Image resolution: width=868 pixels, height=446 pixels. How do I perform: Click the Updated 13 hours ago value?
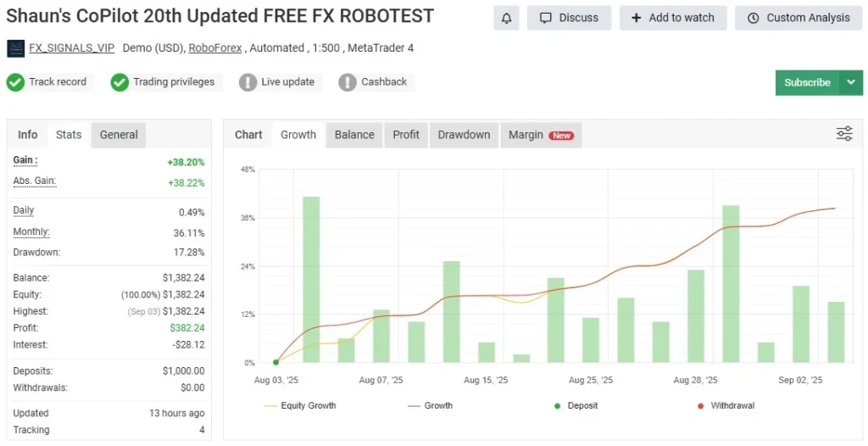click(x=176, y=413)
